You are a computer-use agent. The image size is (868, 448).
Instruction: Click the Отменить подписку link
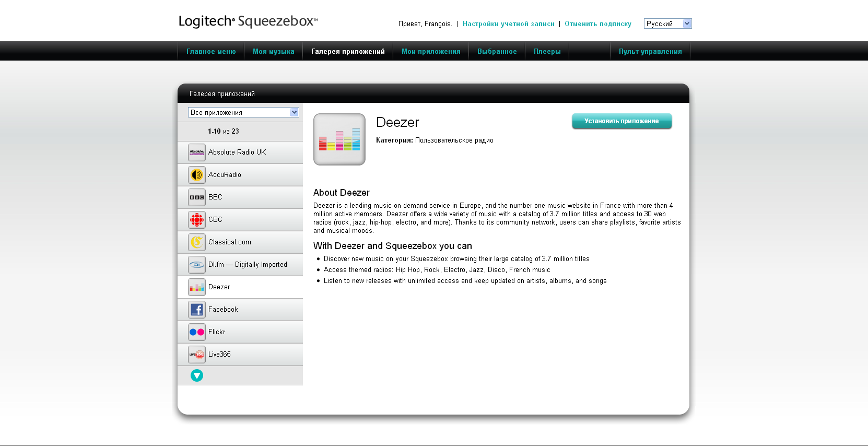pyautogui.click(x=597, y=24)
